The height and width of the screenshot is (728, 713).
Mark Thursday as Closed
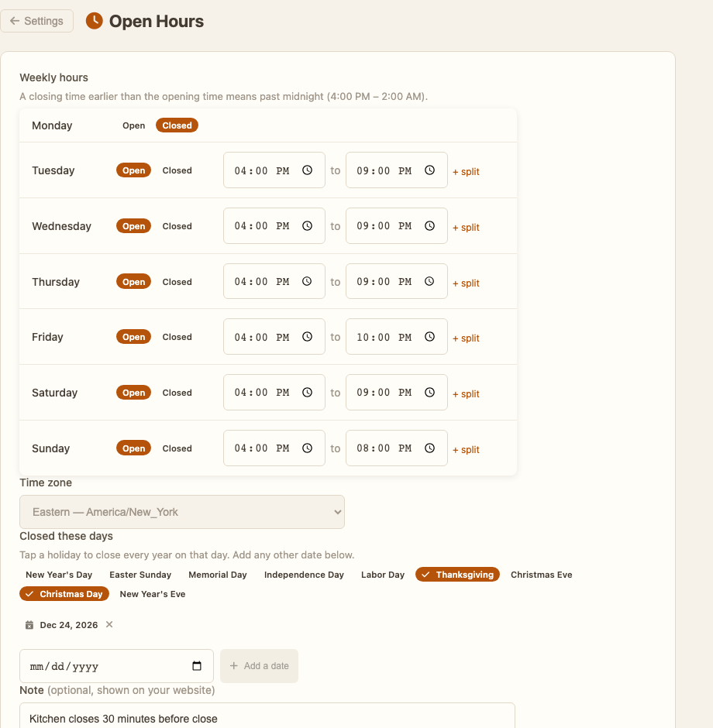click(177, 282)
